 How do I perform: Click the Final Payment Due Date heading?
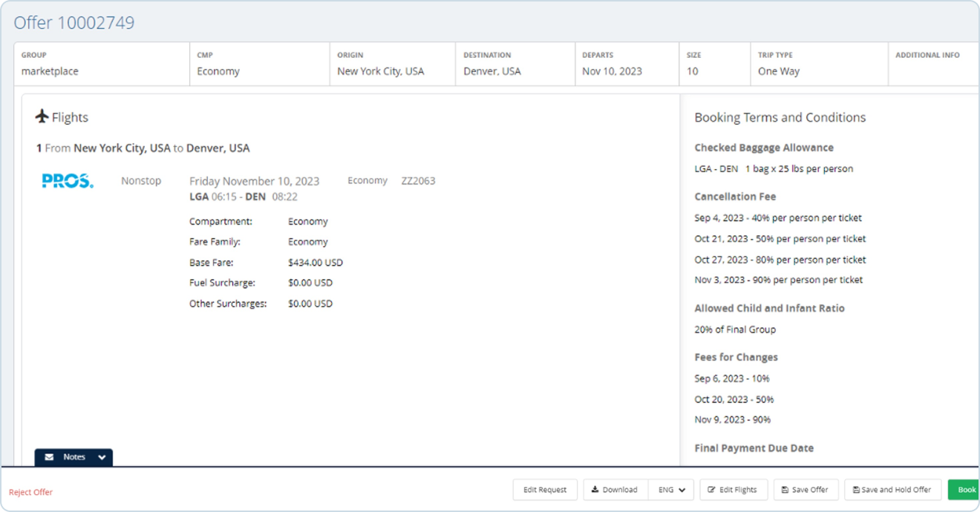754,448
